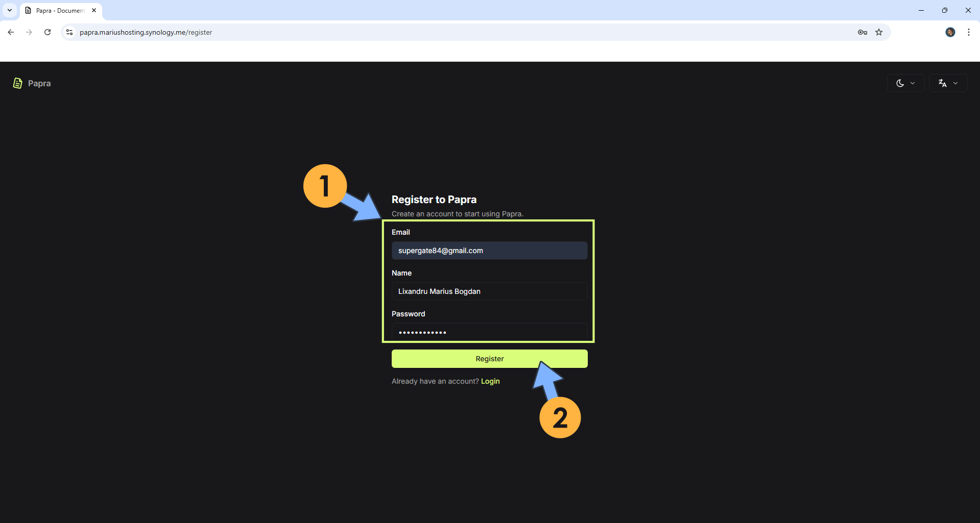This screenshot has height=523, width=980.
Task: Open the saved passwords key icon
Action: [862, 32]
